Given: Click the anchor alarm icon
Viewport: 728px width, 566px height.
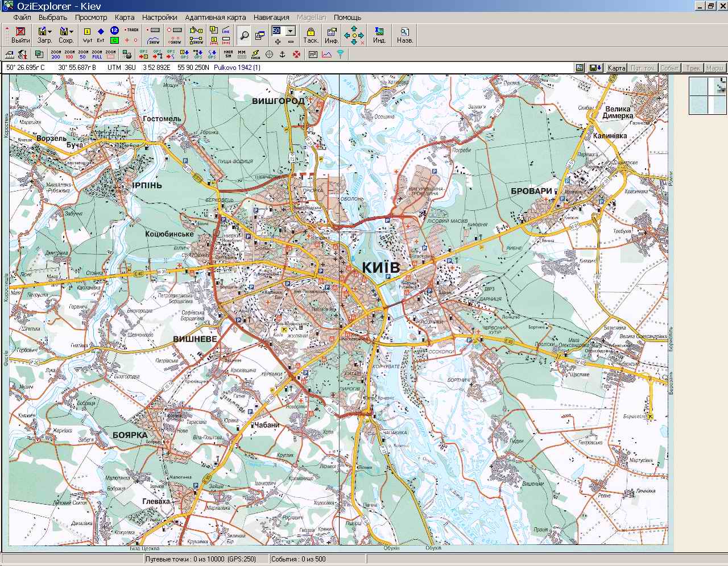Looking at the screenshot, I should 283,55.
